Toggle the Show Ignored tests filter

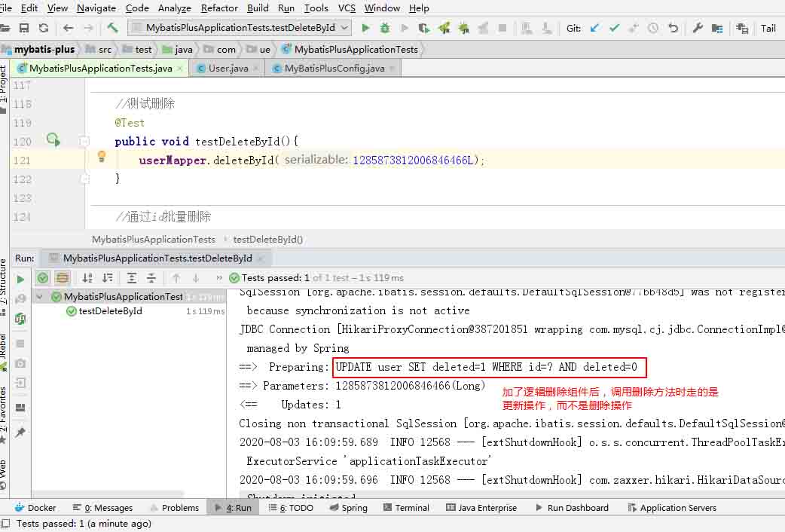click(x=62, y=278)
